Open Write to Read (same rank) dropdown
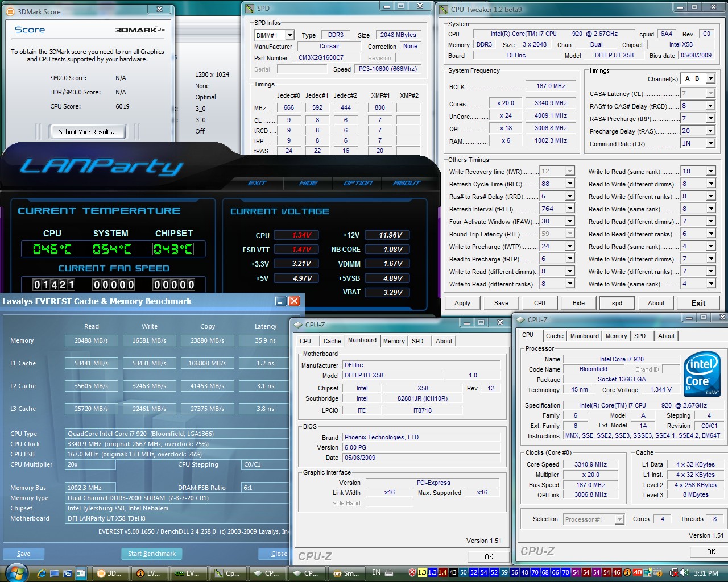Screen dimensions: 728x582 (710, 171)
